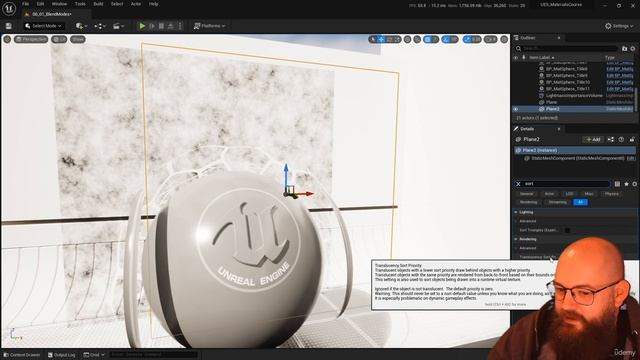This screenshot has height=360, width=640.
Task: Select BP_MatSphere_Title10 in the Outliner
Action: tap(568, 82)
